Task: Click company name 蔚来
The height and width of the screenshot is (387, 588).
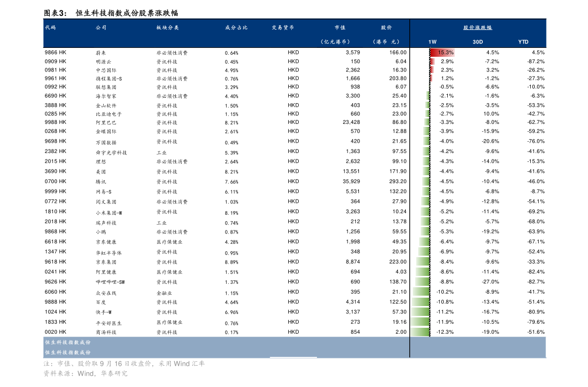Action: coord(101,53)
